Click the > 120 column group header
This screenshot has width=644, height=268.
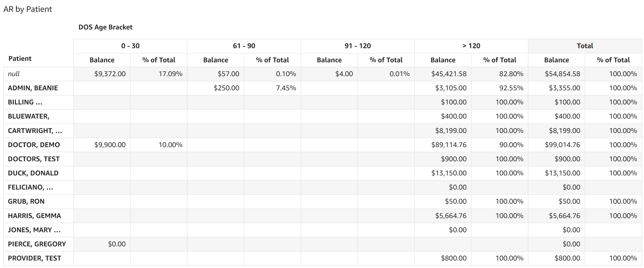pyautogui.click(x=471, y=46)
